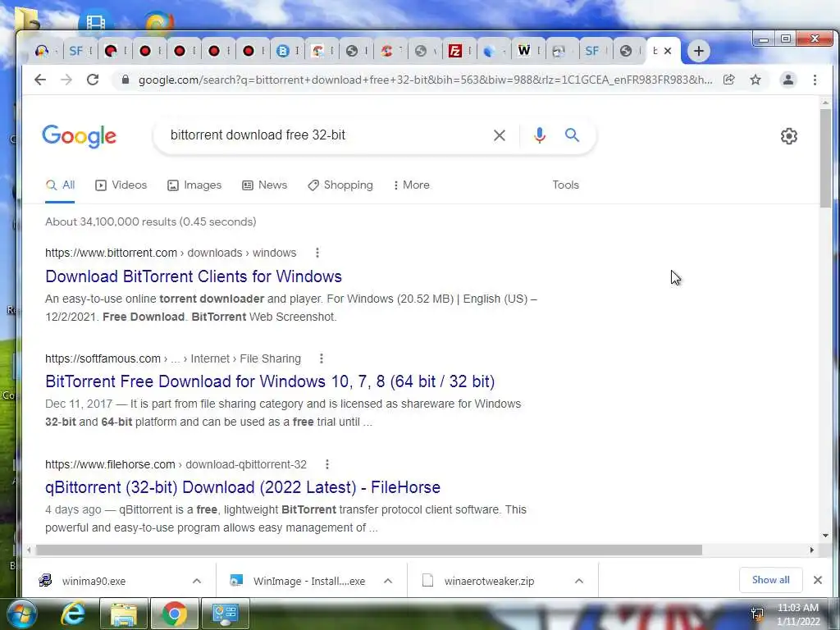Open the monitor icon taskbar app

click(x=225, y=614)
